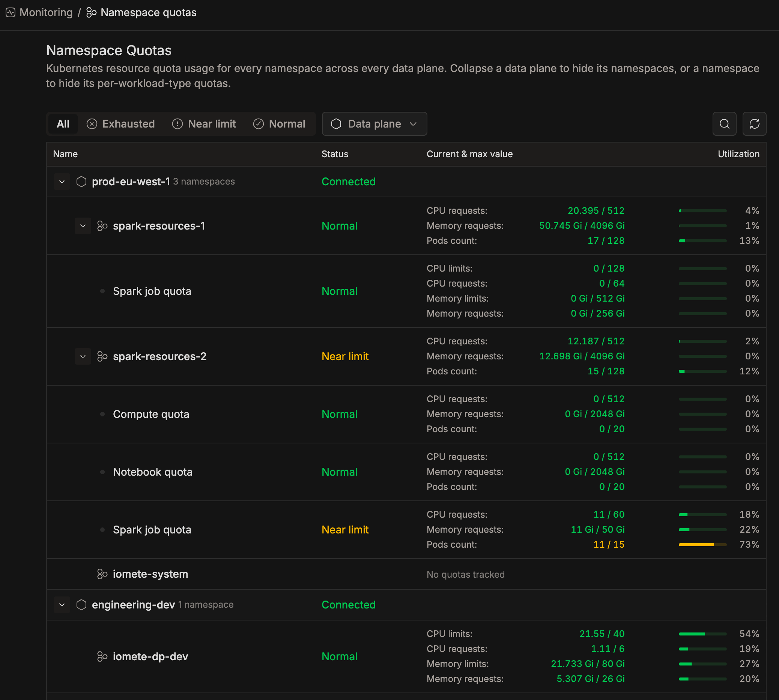Click the X circle icon on Exhausted filter
This screenshot has width=779, height=700.
tap(92, 124)
